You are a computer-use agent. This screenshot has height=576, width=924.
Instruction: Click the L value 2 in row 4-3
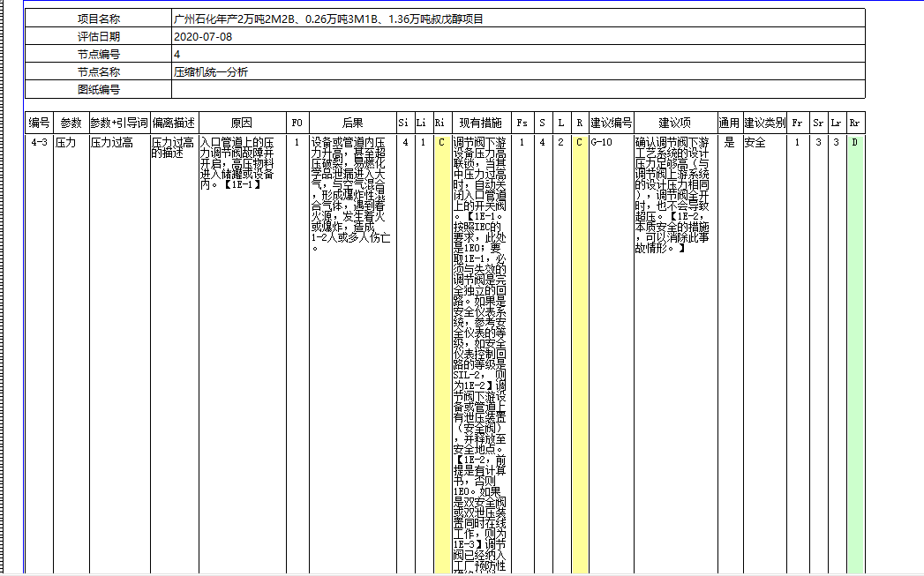561,143
